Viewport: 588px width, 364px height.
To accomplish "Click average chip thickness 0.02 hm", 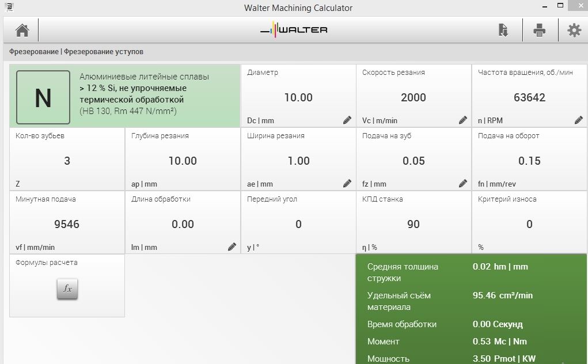I will 500,267.
